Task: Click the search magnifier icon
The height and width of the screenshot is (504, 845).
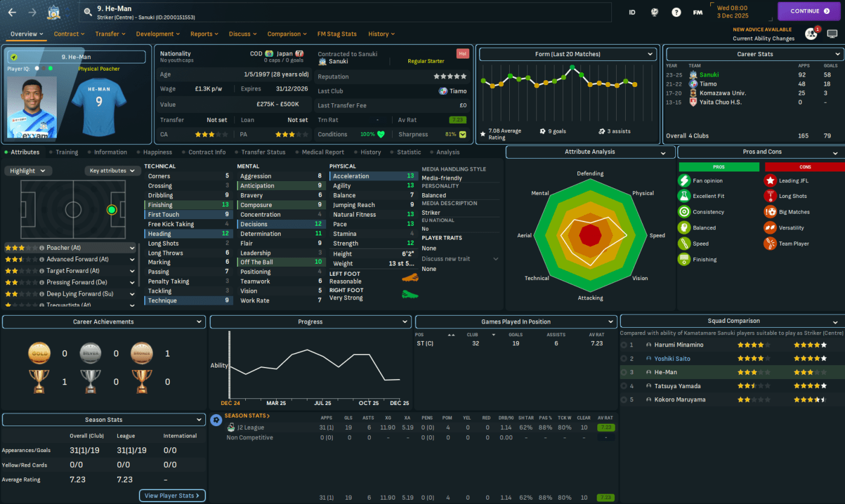Action: point(88,11)
